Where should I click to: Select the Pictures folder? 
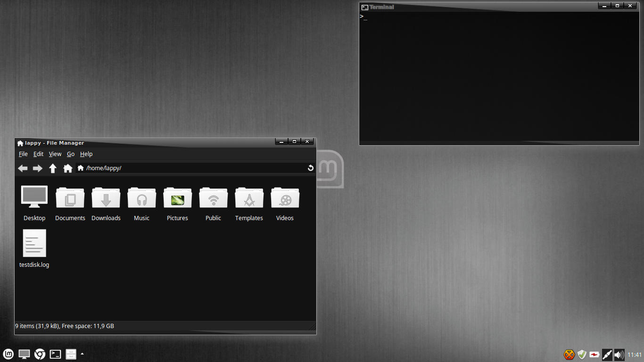178,197
